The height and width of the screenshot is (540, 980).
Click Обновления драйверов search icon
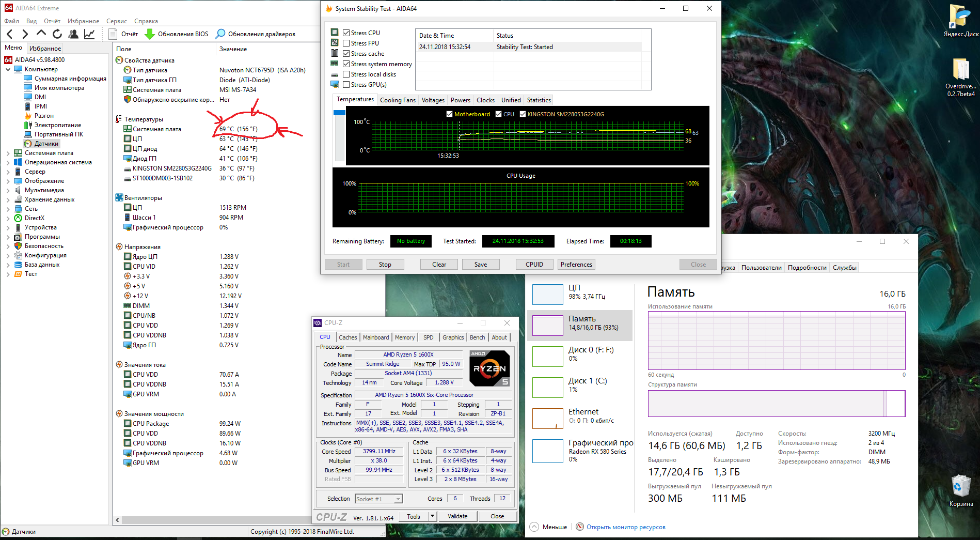220,34
